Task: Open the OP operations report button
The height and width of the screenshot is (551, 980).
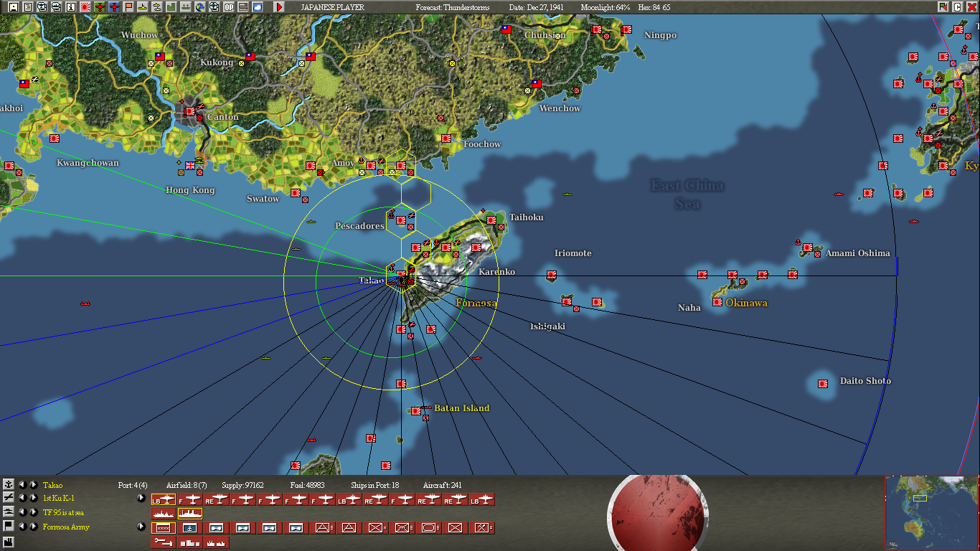Action: point(229,7)
